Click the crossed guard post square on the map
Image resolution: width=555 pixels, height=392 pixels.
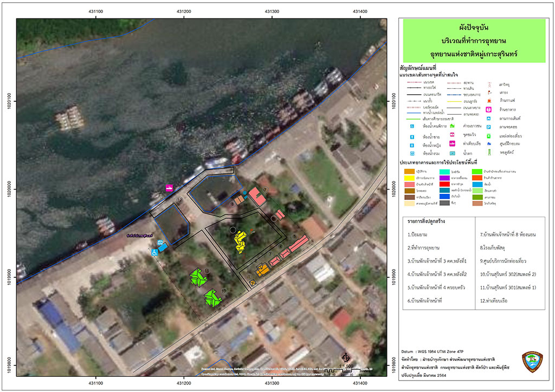pos(253,283)
